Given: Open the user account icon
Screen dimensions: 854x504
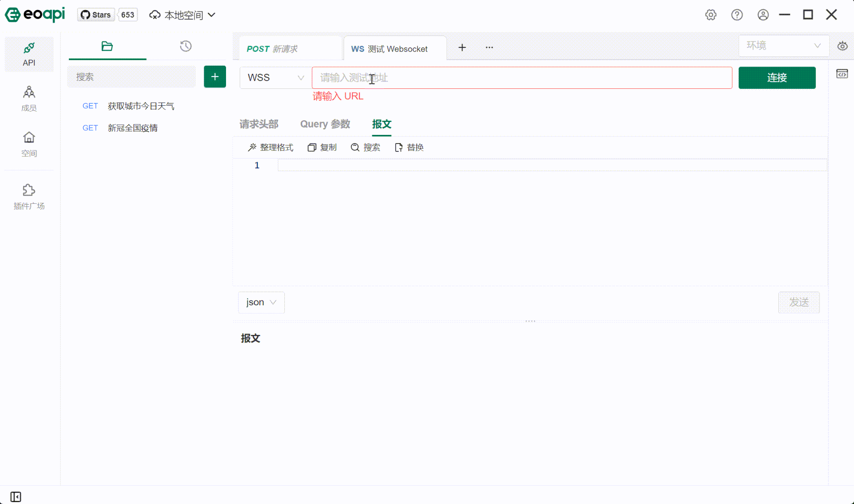Looking at the screenshot, I should (763, 15).
